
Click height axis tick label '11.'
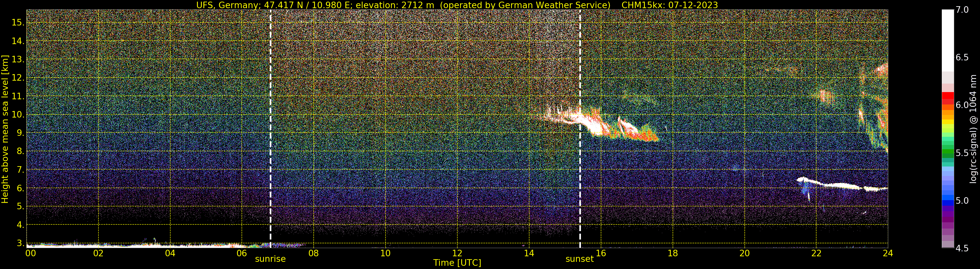click(x=18, y=96)
